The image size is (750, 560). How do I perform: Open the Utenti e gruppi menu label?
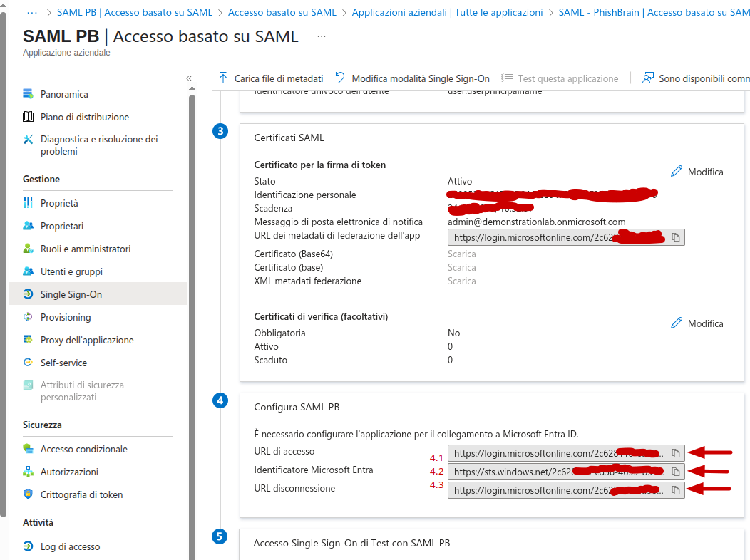72,272
